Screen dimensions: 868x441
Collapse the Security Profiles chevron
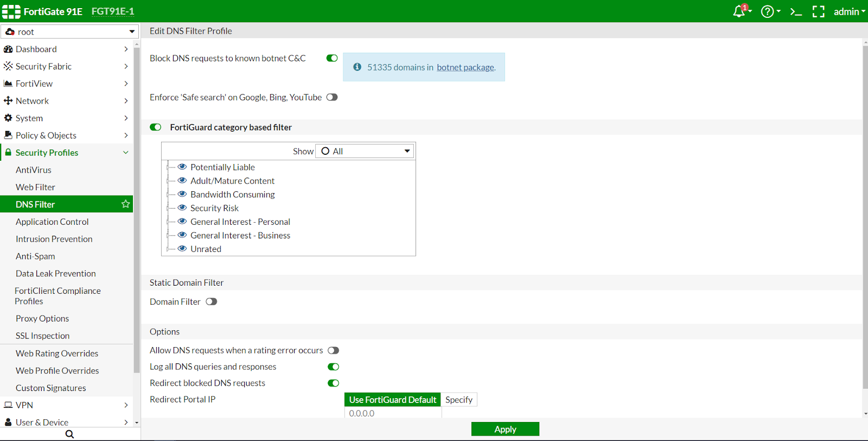(126, 153)
